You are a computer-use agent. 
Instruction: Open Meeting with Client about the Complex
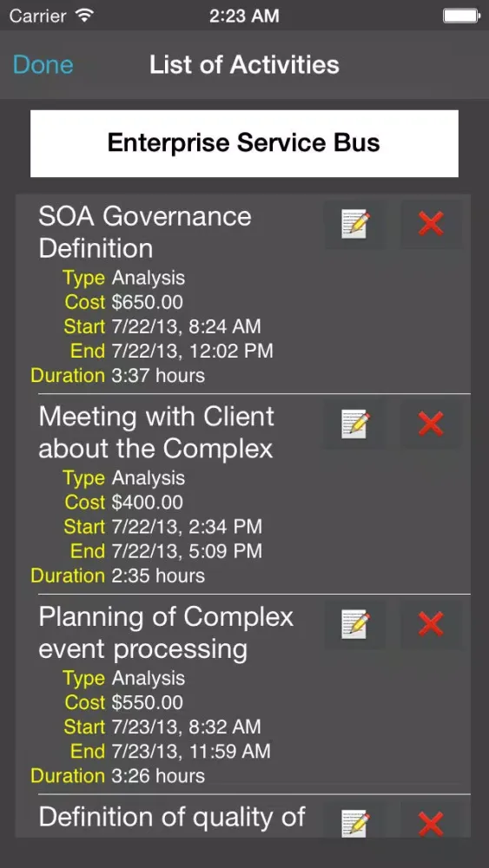(156, 432)
